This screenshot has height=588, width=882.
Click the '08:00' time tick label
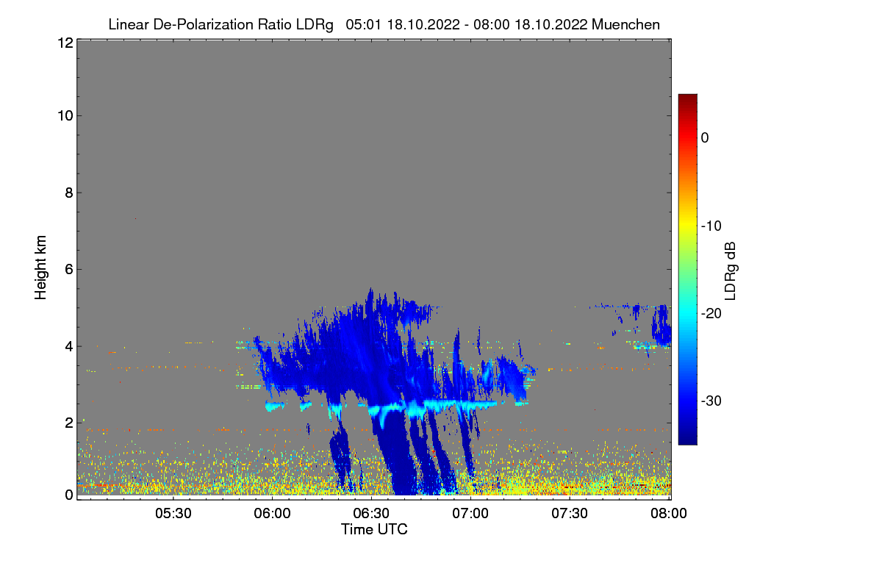click(668, 514)
